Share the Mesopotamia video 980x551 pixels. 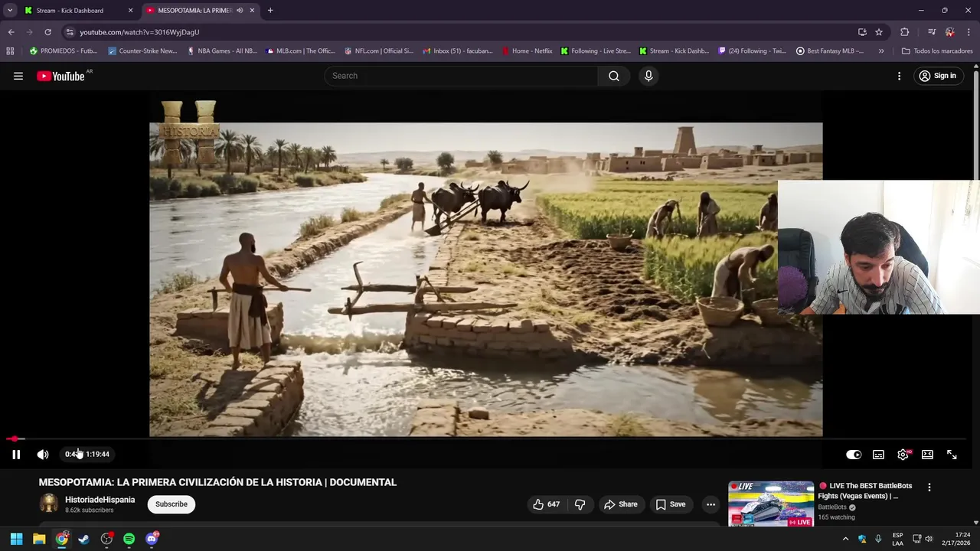click(x=620, y=504)
